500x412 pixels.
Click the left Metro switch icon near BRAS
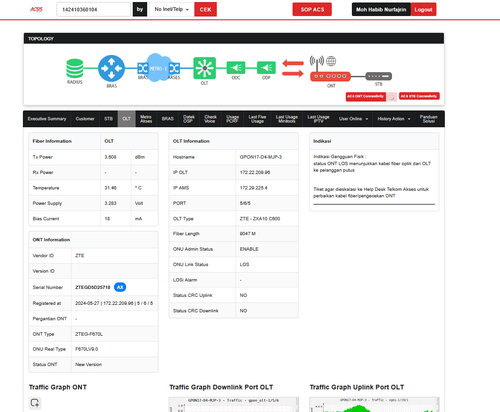pos(143,68)
